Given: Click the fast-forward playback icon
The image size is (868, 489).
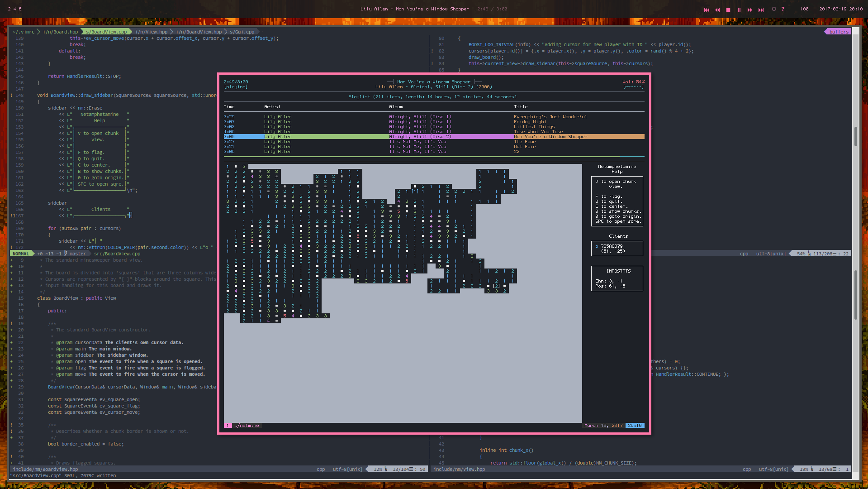Looking at the screenshot, I should pyautogui.click(x=750, y=10).
